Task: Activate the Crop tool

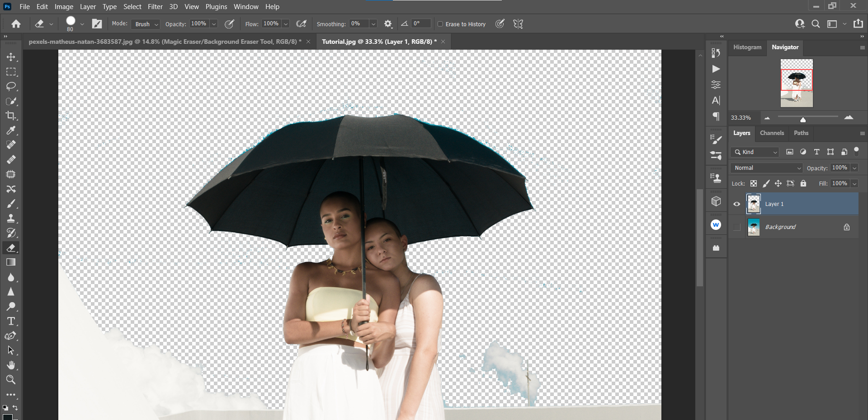Action: coord(11,116)
